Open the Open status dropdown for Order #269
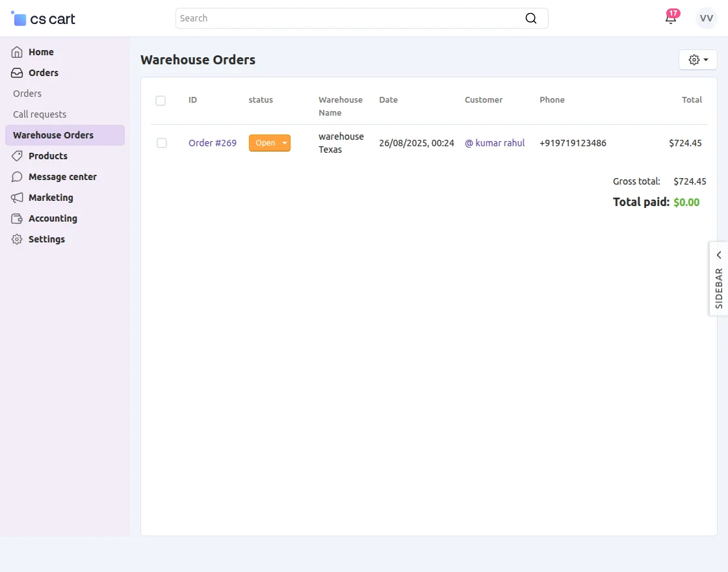Screen dimensions: 728x572 pos(282,143)
